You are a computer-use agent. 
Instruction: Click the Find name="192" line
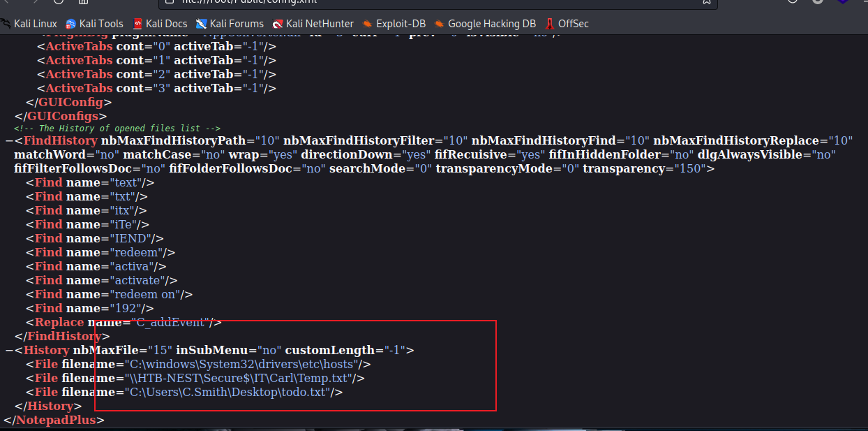pyautogui.click(x=90, y=308)
